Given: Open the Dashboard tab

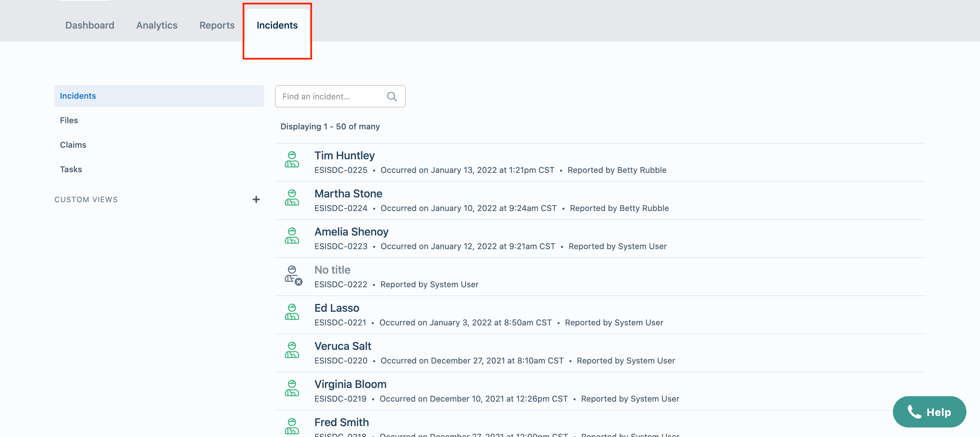Looking at the screenshot, I should [x=89, y=25].
